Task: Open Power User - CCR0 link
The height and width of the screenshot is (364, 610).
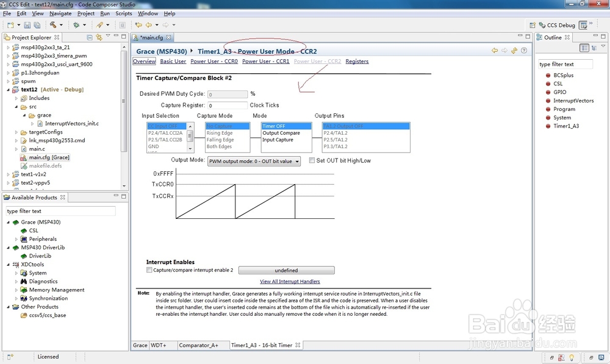Action: (214, 62)
